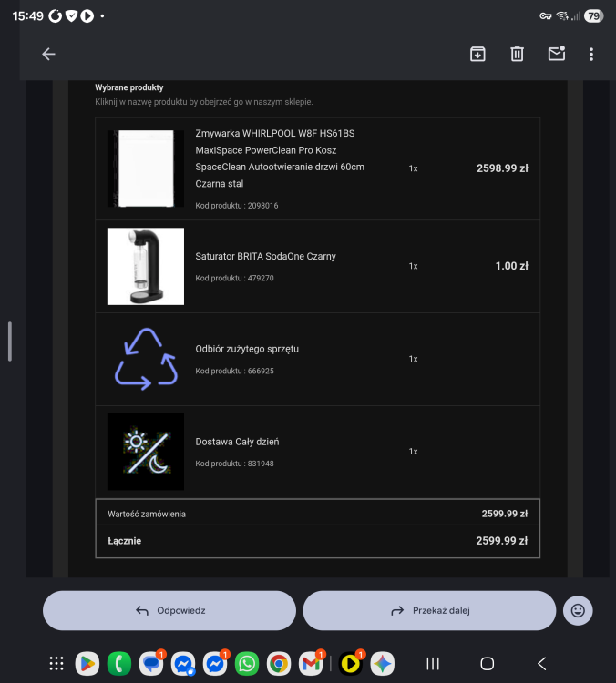This screenshot has width=616, height=683.
Task: Open the Odbiór zużytego sprzętu link
Action: (x=247, y=349)
